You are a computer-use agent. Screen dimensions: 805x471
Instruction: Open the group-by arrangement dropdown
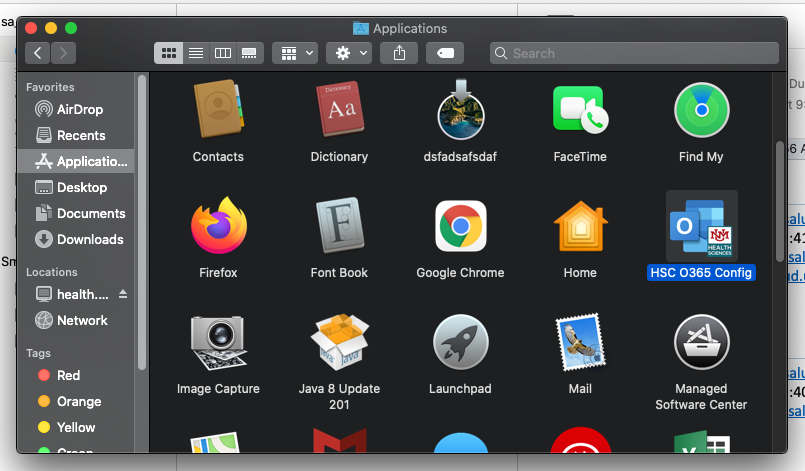tap(294, 53)
